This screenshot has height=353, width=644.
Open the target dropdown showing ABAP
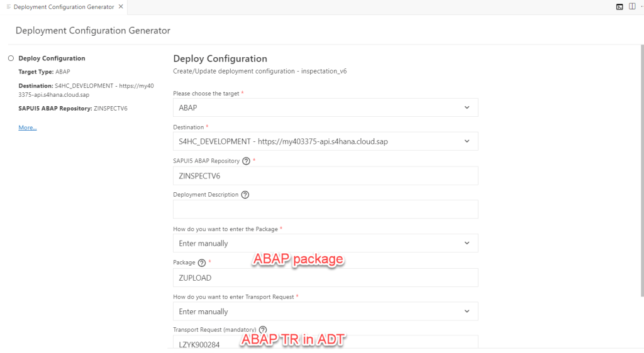325,107
